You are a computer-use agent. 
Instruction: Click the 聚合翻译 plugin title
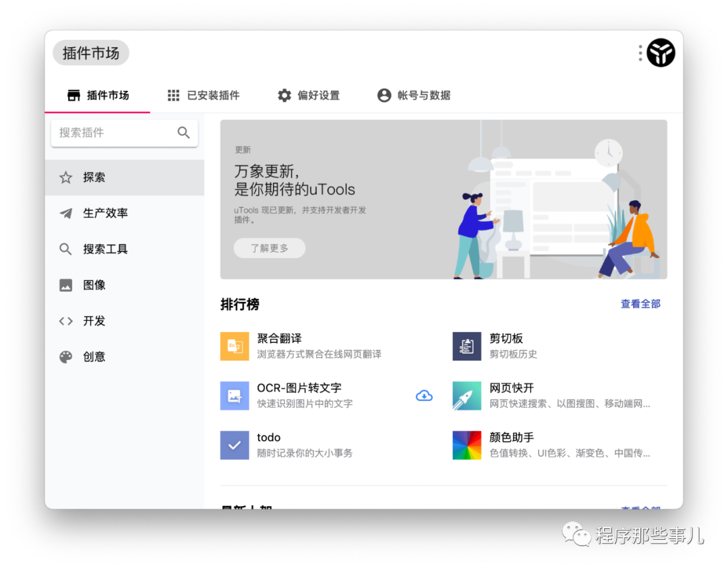point(279,338)
